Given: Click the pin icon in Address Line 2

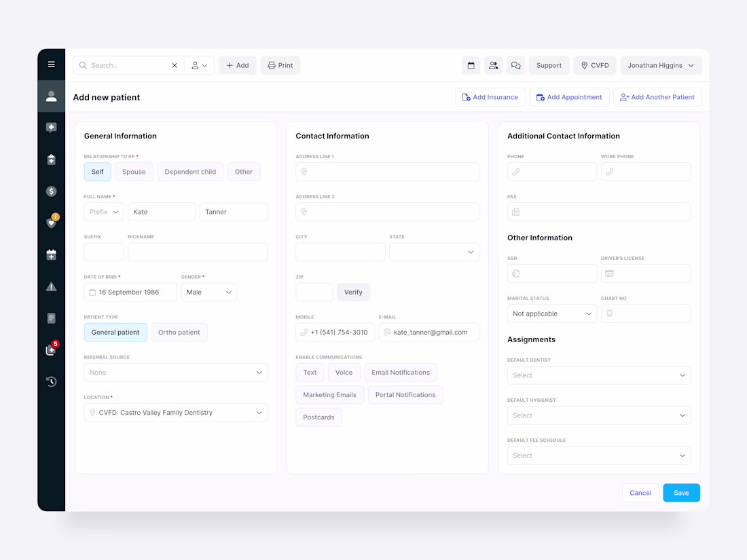Looking at the screenshot, I should click(304, 212).
